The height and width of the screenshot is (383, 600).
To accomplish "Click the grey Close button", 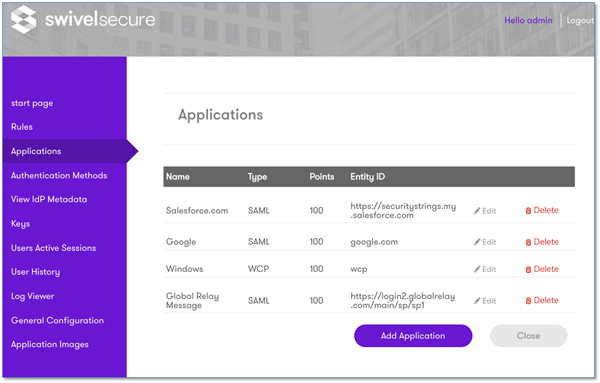I will point(528,336).
